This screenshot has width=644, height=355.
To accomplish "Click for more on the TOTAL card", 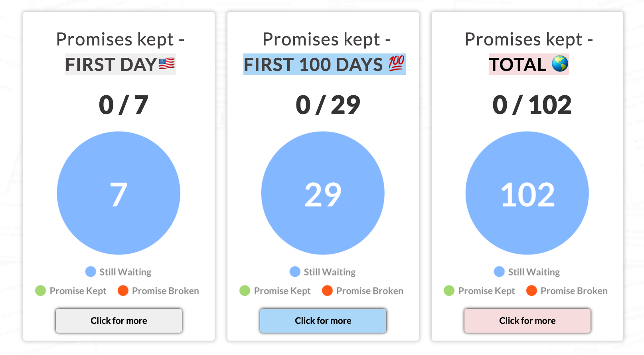I will pyautogui.click(x=527, y=320).
